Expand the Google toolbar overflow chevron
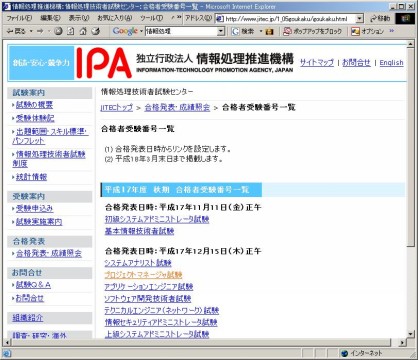 pos(392,31)
